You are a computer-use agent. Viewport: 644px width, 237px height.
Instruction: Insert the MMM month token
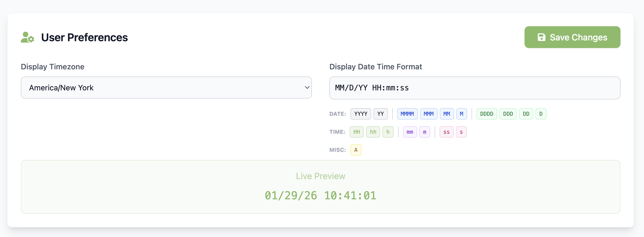429,114
